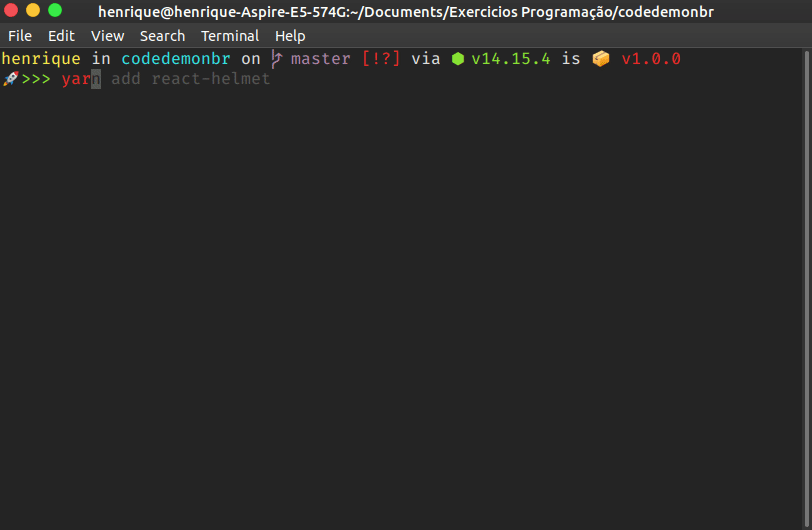Close the terminal window with red button
This screenshot has width=812, height=530.
coord(11,10)
